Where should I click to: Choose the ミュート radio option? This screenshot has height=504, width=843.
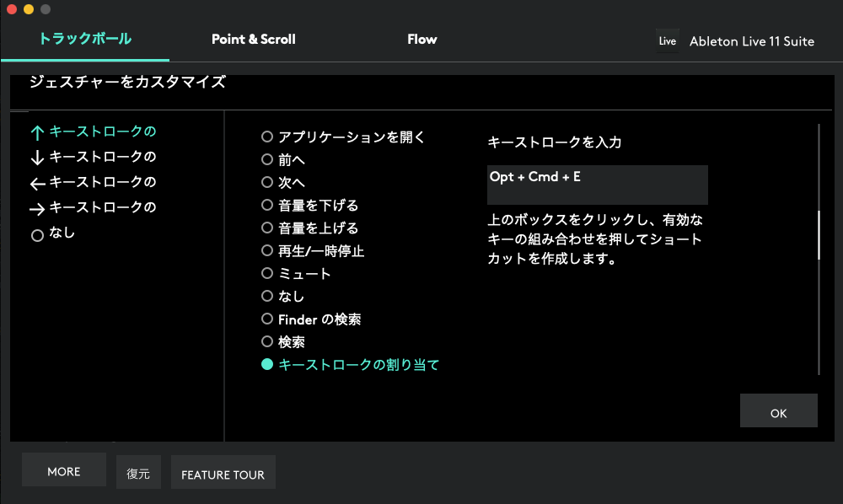tap(267, 274)
